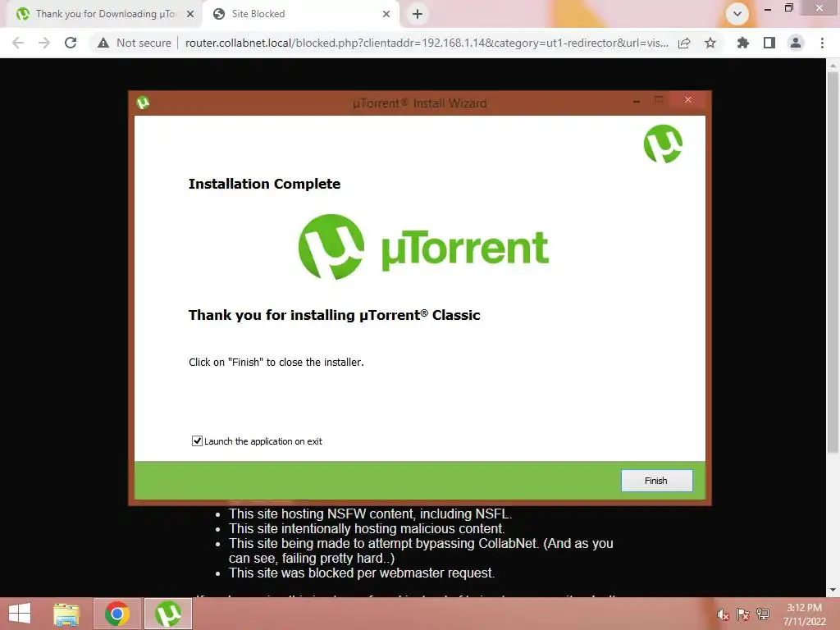The image size is (840, 630).
Task: Close the µTorrent Install Wizard window
Action: [688, 100]
